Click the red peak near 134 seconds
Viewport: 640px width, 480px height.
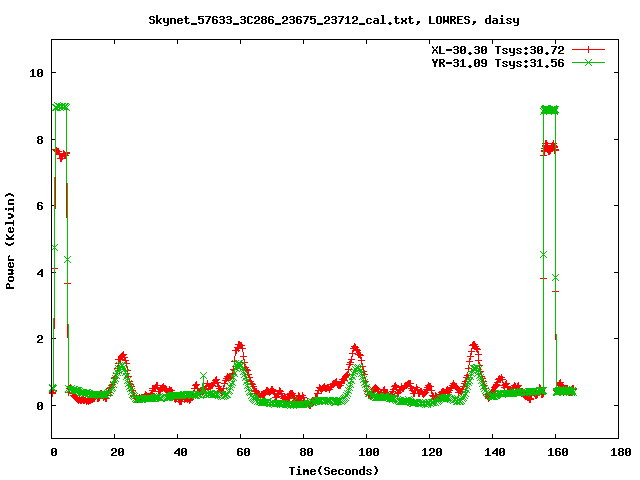point(474,346)
